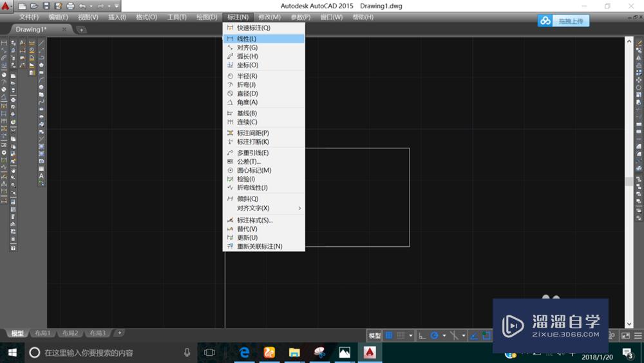Choose 半径(R) in the dimension menu
This screenshot has width=644, height=363.
pyautogui.click(x=263, y=76)
